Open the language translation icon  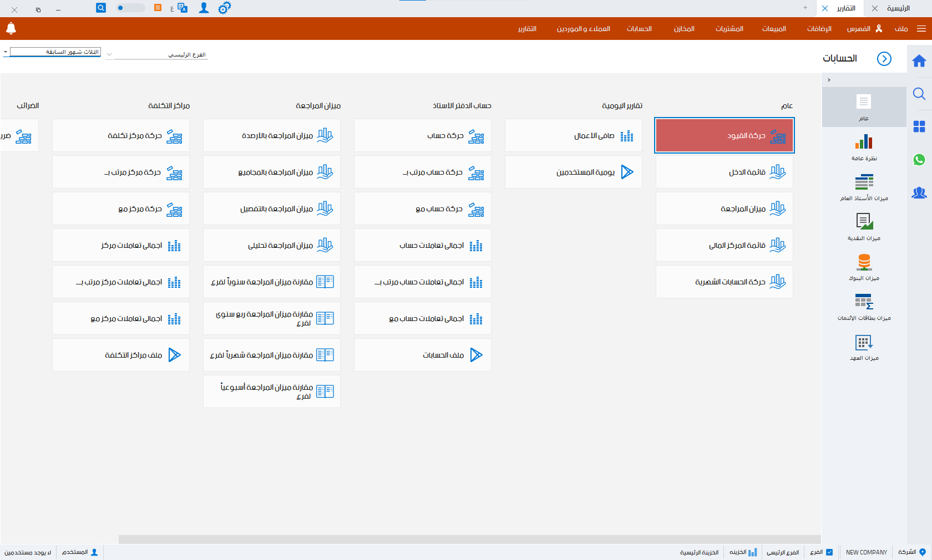click(182, 8)
